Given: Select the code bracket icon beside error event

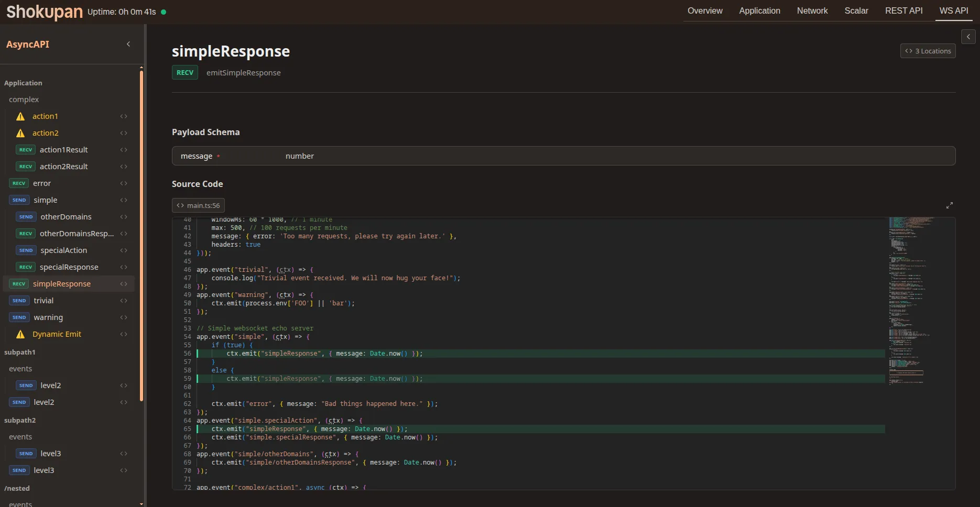Looking at the screenshot, I should pos(124,183).
